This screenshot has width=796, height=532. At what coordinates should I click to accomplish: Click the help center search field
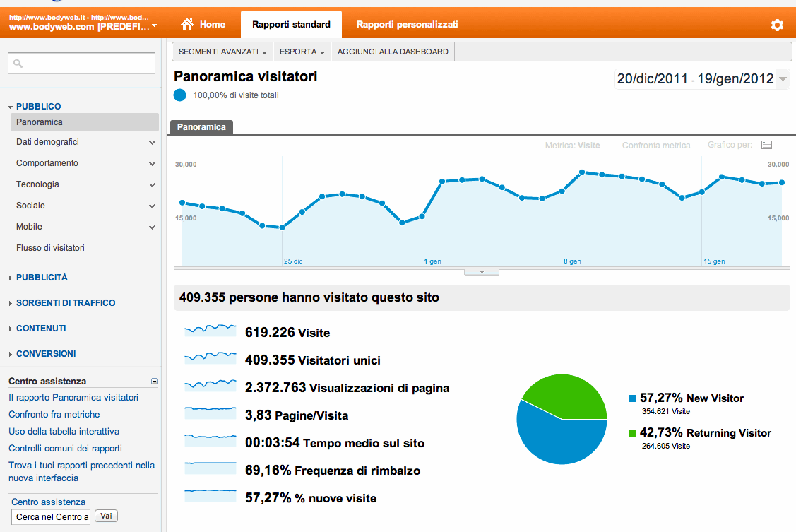[x=51, y=516]
